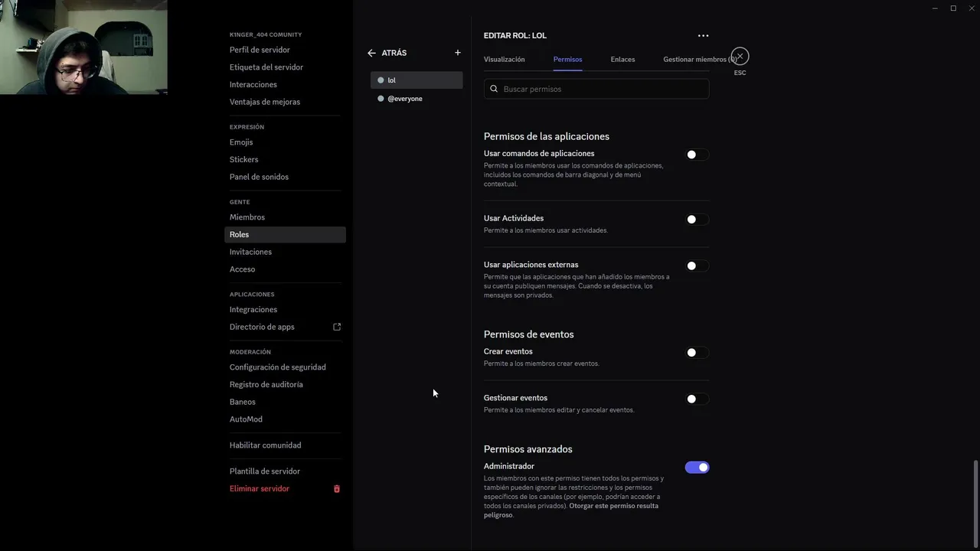Toggle Usar Actividades permission
The image size is (980, 551).
pyautogui.click(x=696, y=220)
